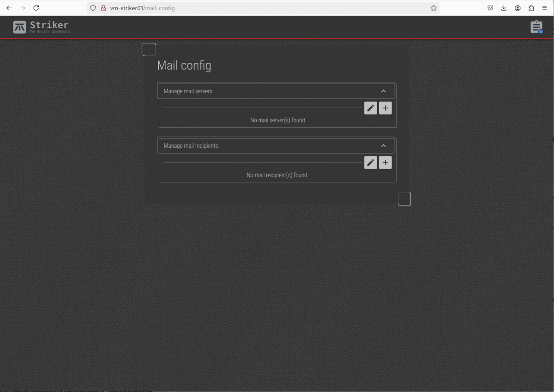Open the Firefox hamburger application menu
The width and height of the screenshot is (554, 392).
pos(545,8)
